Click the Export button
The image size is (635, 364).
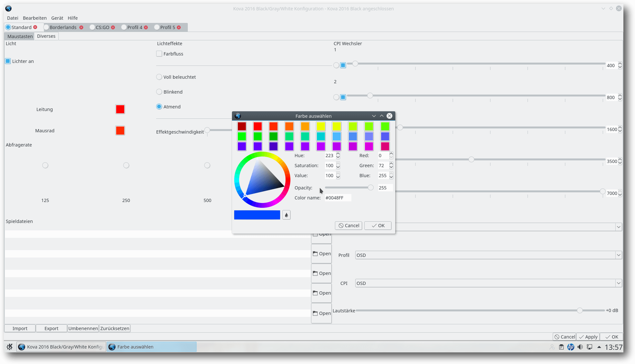pyautogui.click(x=51, y=328)
